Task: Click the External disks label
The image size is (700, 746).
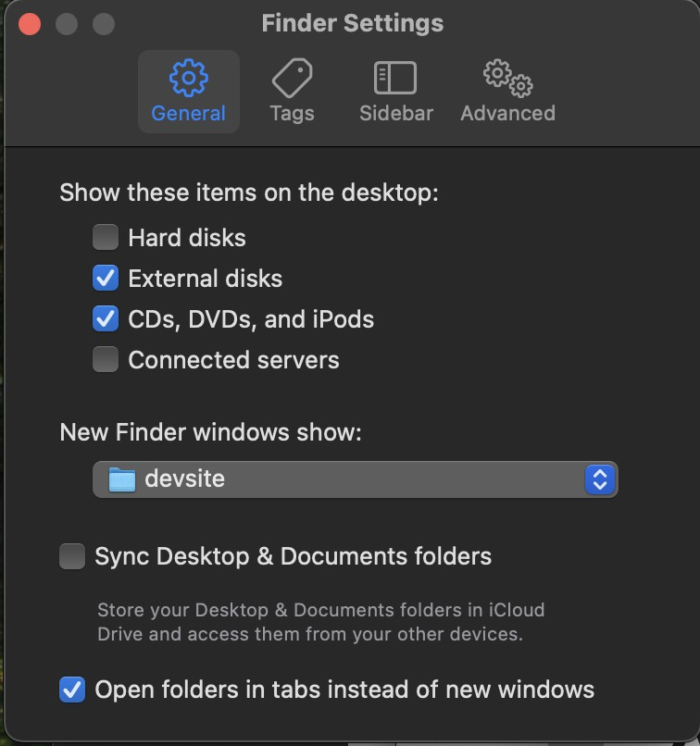Action: [x=205, y=279]
